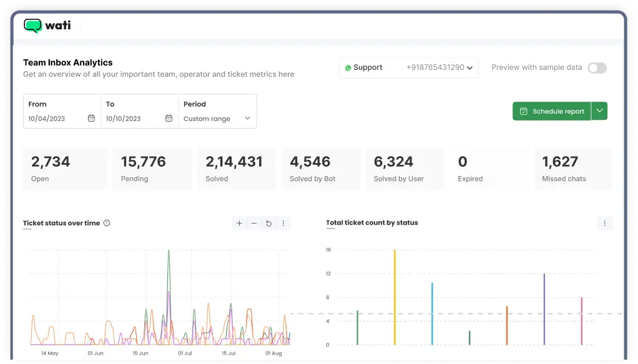View the Missed chats count

572,168
